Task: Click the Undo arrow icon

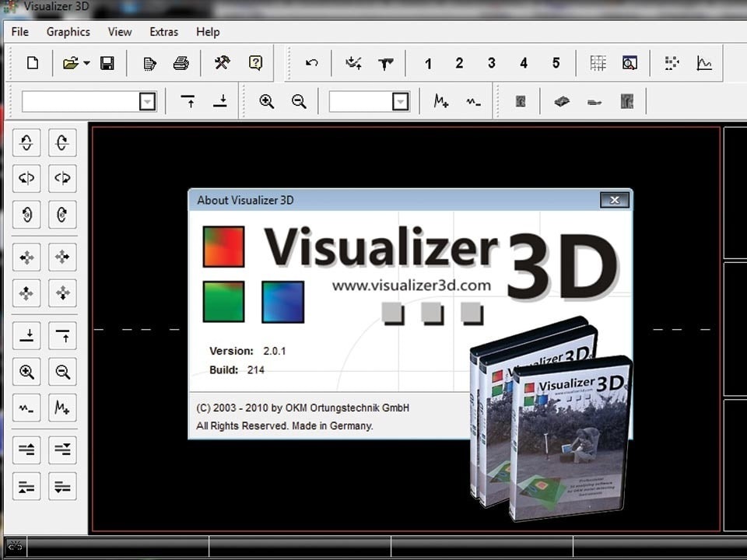Action: (311, 63)
